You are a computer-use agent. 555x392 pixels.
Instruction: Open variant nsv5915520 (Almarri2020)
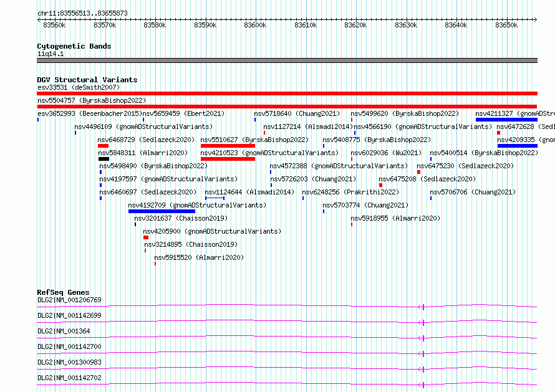[199, 257]
